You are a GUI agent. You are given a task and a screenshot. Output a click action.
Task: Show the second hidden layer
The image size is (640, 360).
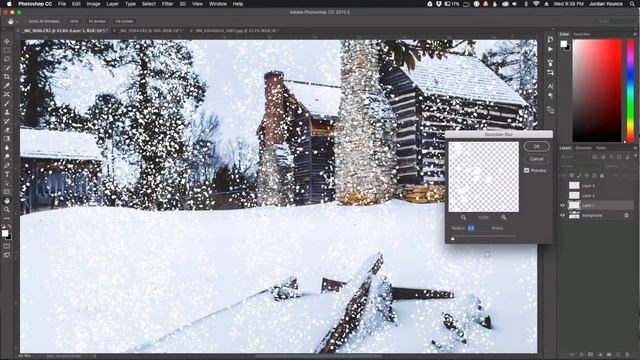[x=562, y=196]
